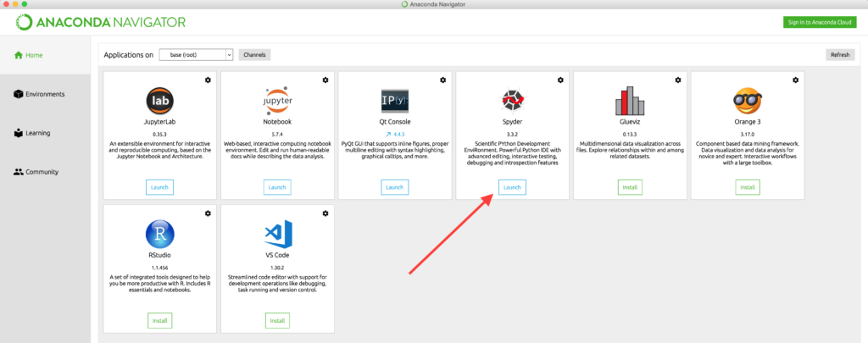This screenshot has width=868, height=343.
Task: Click the VS Code version 1.30.2 text
Action: [277, 267]
